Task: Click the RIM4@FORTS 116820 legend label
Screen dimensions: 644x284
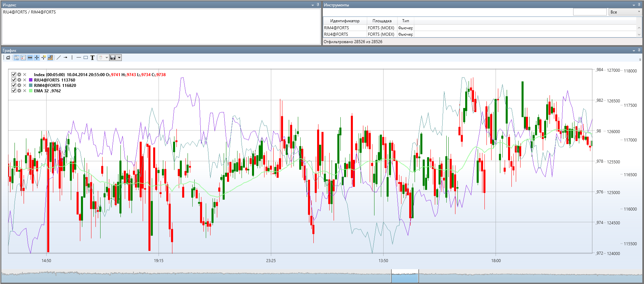Action: pos(55,86)
